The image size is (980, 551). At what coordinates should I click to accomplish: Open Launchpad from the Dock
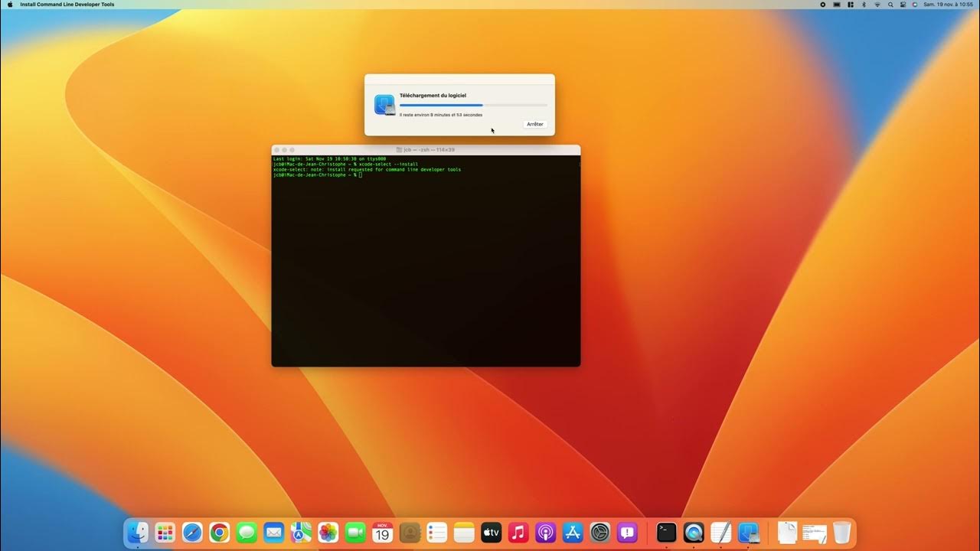pyautogui.click(x=165, y=532)
